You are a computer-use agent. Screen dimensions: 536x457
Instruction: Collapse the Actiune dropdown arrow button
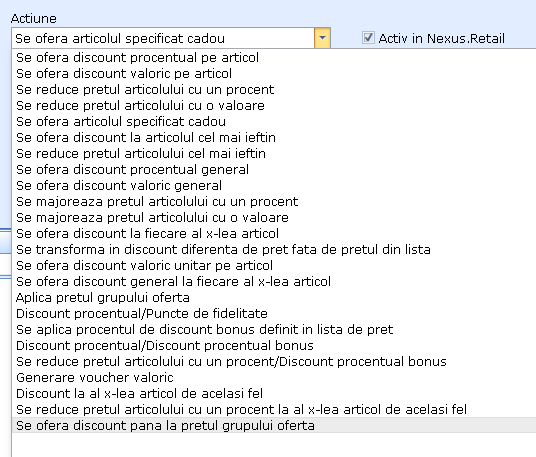(x=322, y=38)
